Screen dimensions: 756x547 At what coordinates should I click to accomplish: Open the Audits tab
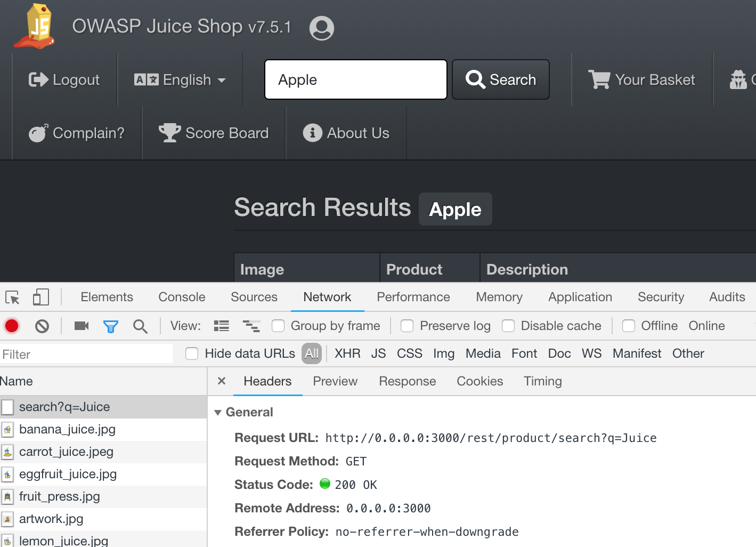point(727,297)
